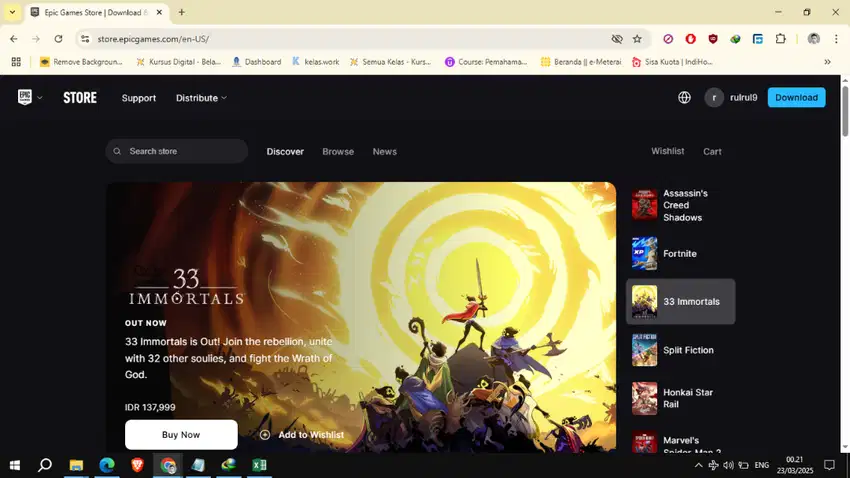Open the Beranda e-Meterai bookmark
850x478 pixels.
(581, 62)
